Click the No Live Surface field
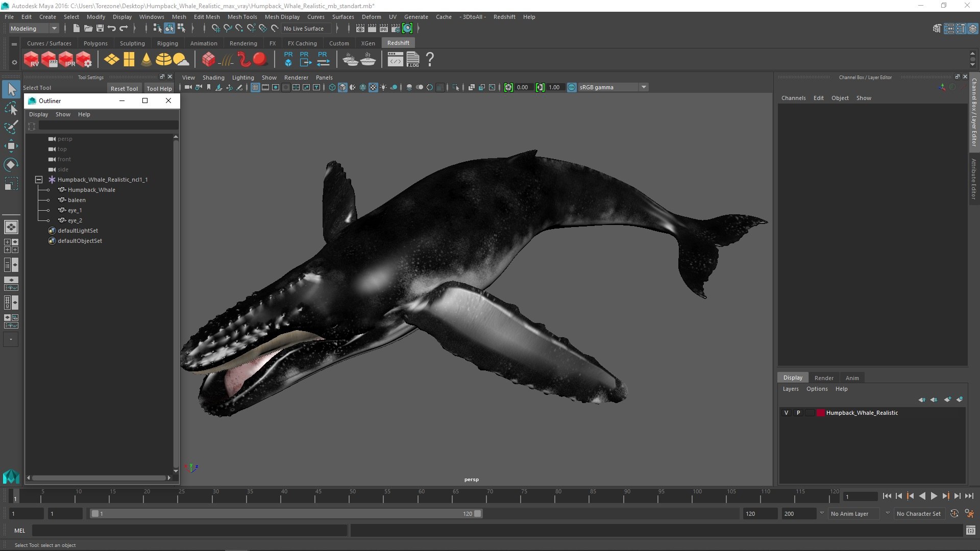Viewport: 980px width, 551px height. click(306, 29)
